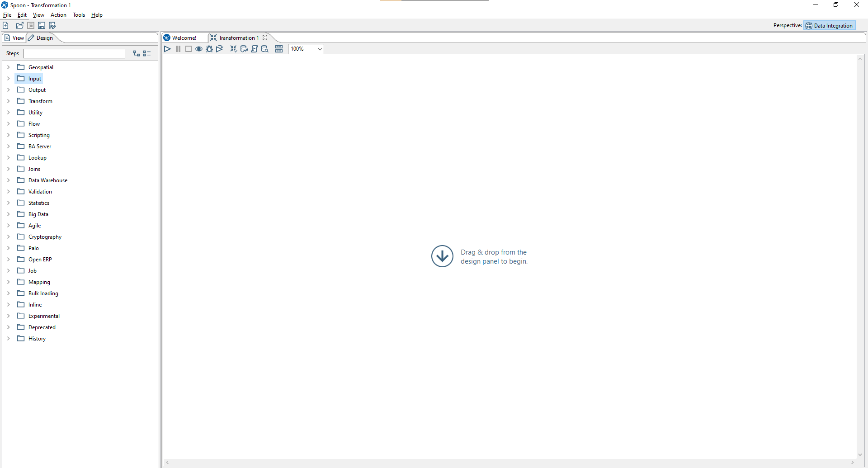This screenshot has width=868, height=468.
Task: Click the Steps search input field
Action: point(74,53)
